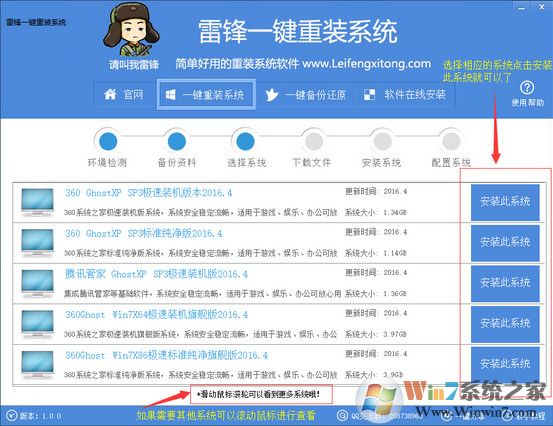Click the grey 下载文件 step circle
Image resolution: width=553 pixels, height=426 pixels.
[x=314, y=141]
